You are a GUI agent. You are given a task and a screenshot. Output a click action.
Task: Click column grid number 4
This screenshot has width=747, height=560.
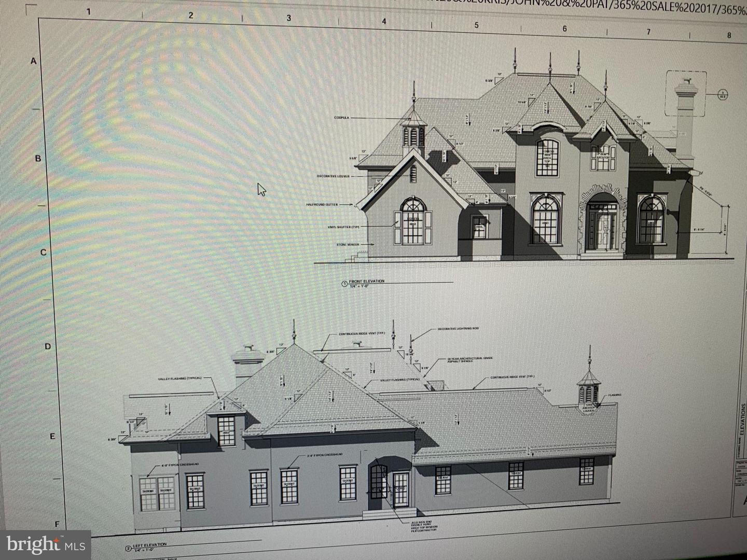(384, 21)
